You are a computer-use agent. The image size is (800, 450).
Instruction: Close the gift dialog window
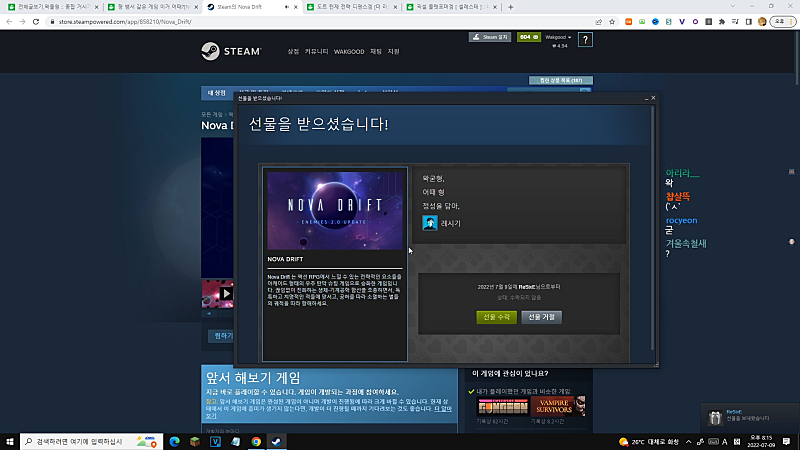pyautogui.click(x=653, y=98)
